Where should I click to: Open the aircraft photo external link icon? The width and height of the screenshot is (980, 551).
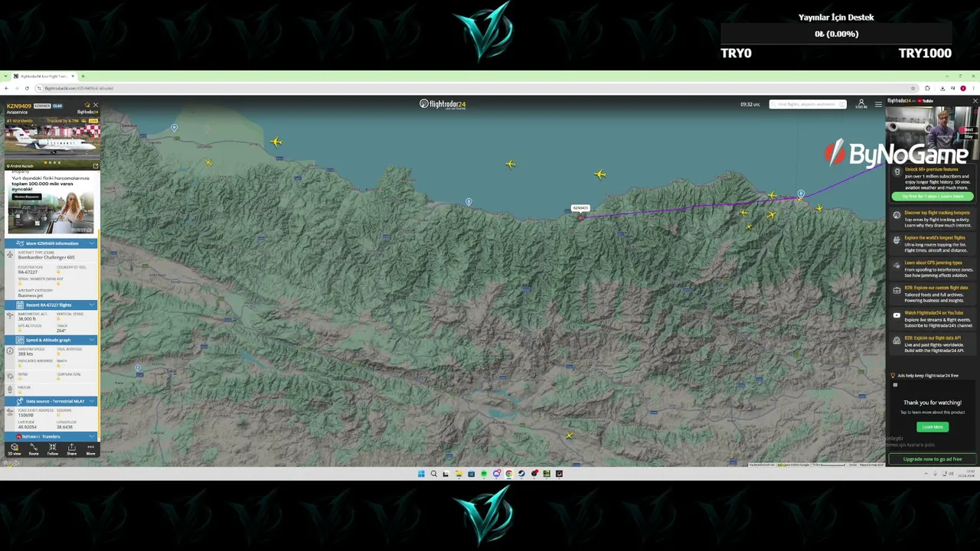click(x=95, y=166)
